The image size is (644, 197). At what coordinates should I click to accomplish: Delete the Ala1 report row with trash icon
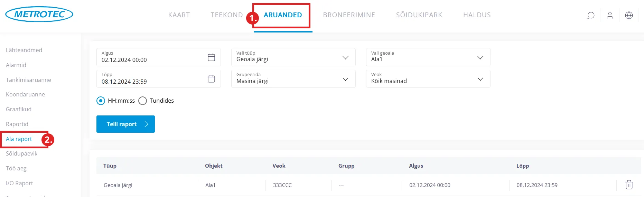[x=629, y=185]
